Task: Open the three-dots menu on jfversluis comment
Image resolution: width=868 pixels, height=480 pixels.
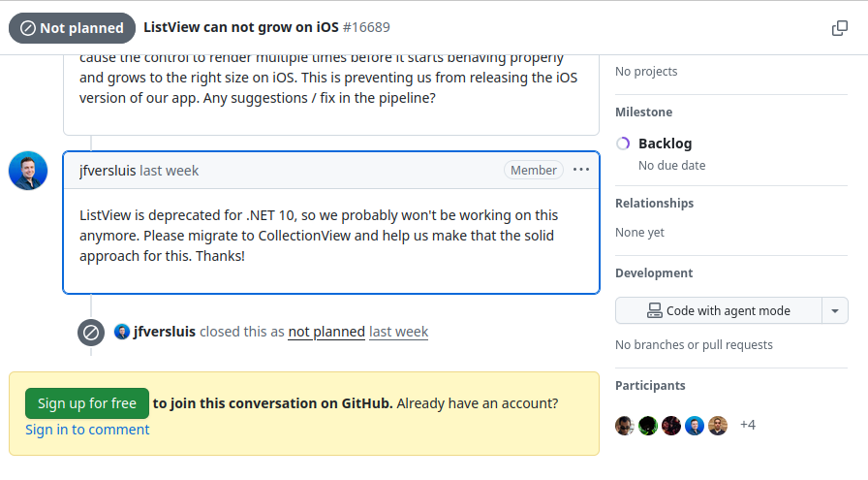Action: pyautogui.click(x=580, y=170)
